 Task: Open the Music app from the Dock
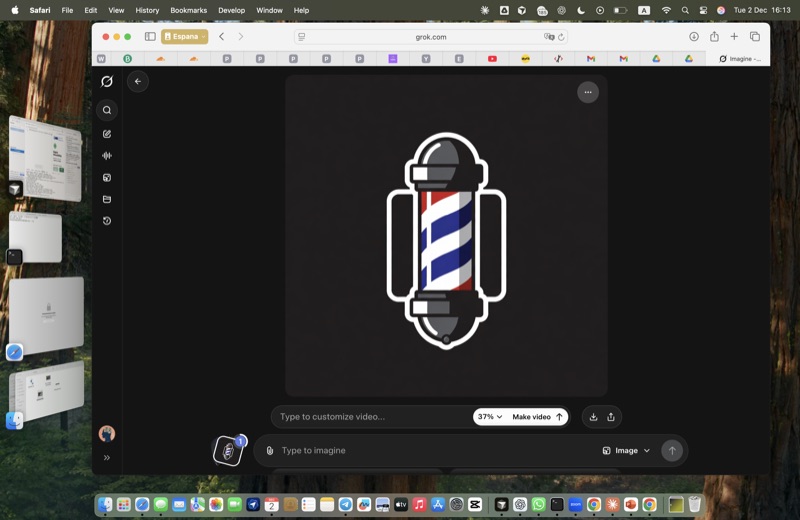pyautogui.click(x=419, y=505)
